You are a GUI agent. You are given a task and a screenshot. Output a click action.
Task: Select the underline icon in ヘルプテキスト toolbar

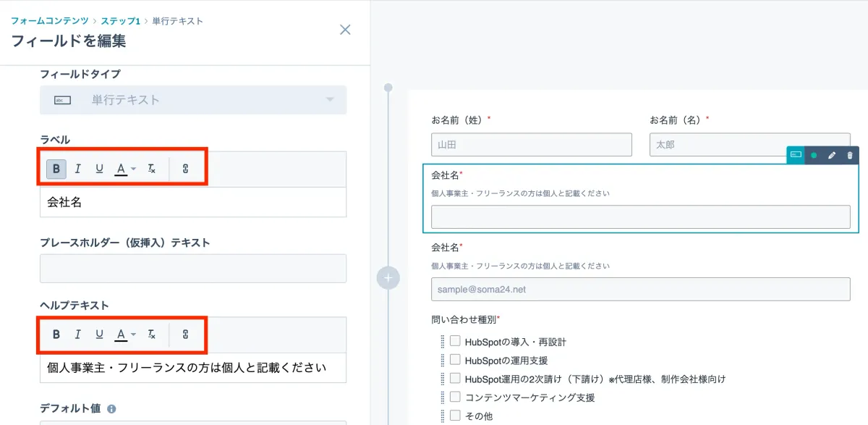[99, 334]
